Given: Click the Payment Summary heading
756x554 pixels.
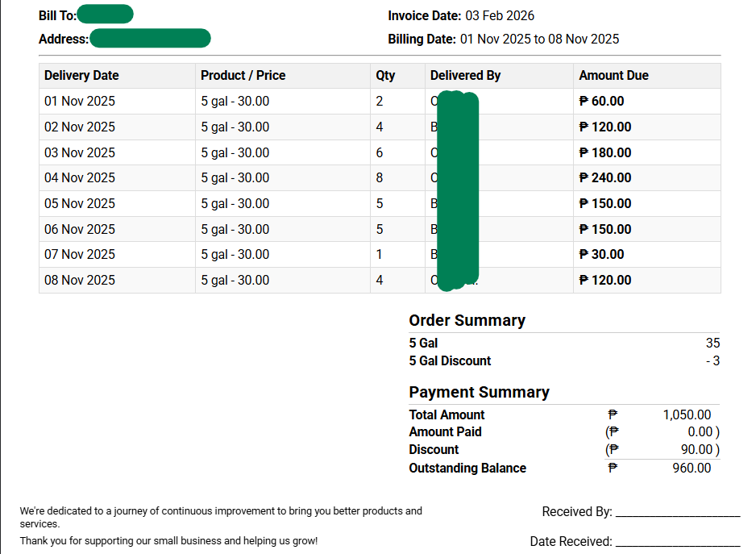Looking at the screenshot, I should point(479,393).
